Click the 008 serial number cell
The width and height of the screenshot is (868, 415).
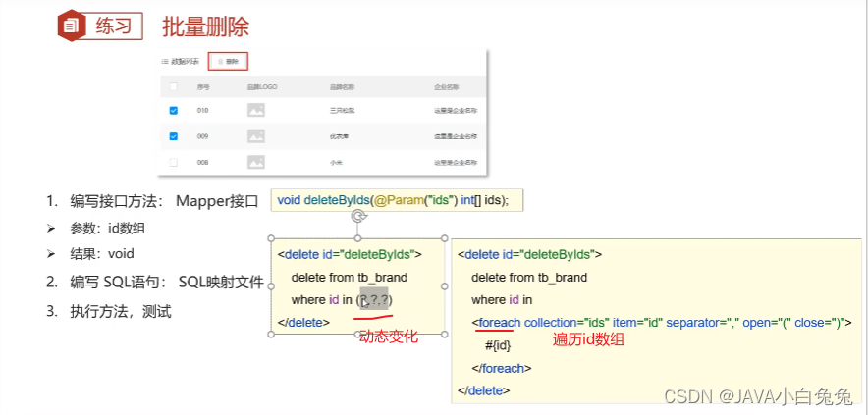[202, 162]
